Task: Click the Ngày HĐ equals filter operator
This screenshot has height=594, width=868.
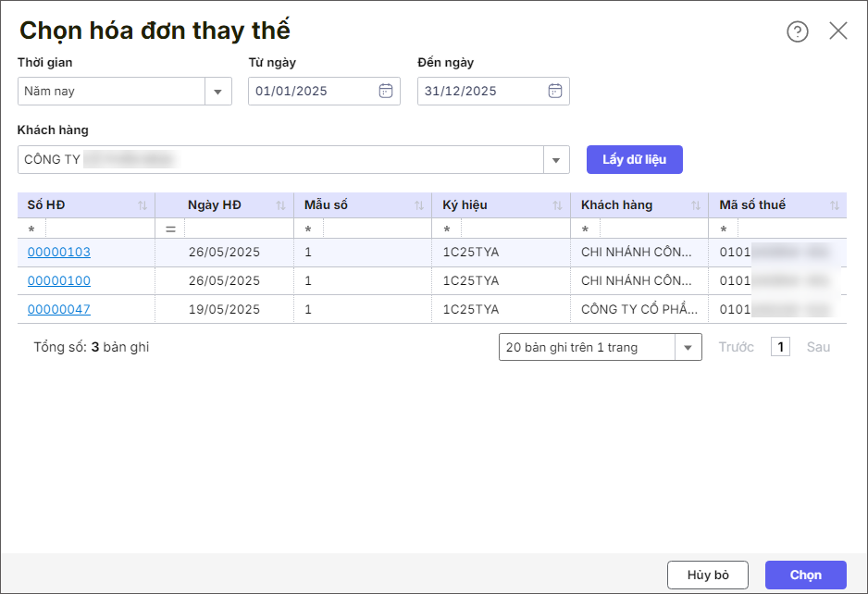Action: point(170,229)
